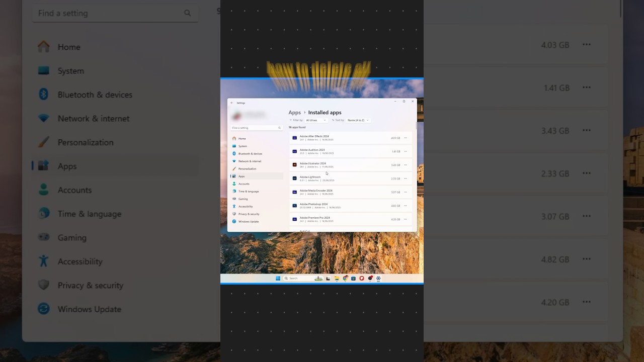Open the Windows Start menu on the taskbar
Image resolution: width=644 pixels, height=362 pixels.
click(x=278, y=278)
